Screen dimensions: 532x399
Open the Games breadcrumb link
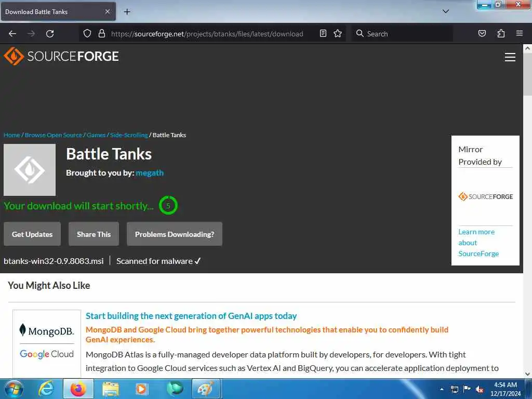96,135
